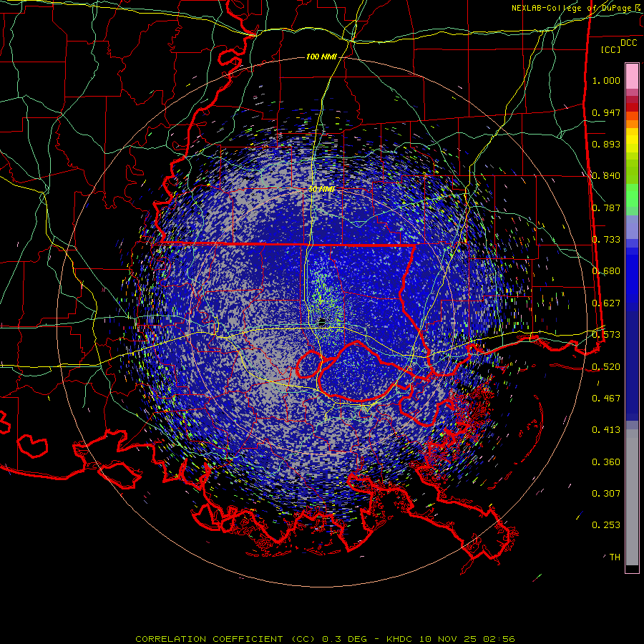Select the 0.573 scale value
The image size is (644, 644).
606,335
